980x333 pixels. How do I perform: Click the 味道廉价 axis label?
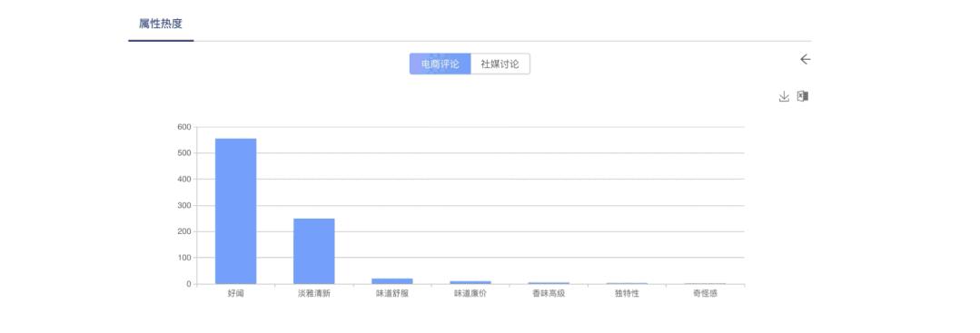click(x=470, y=293)
